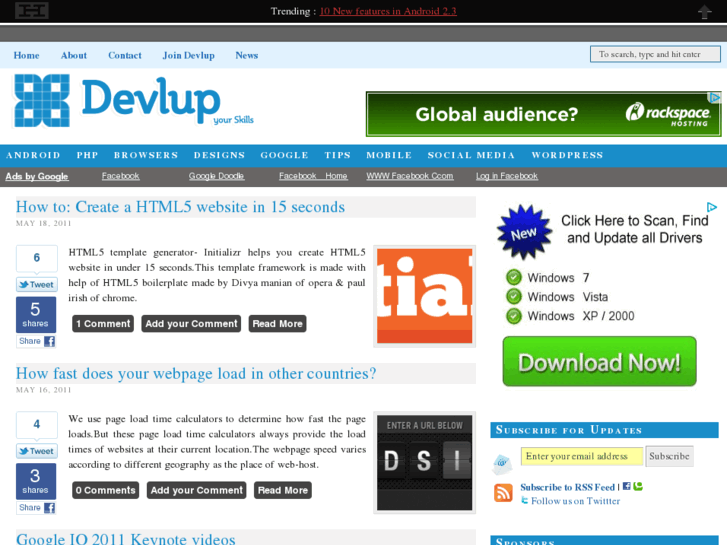Viewport: 727px width, 545px height.
Task: Click the 0 Comments button
Action: 105,490
